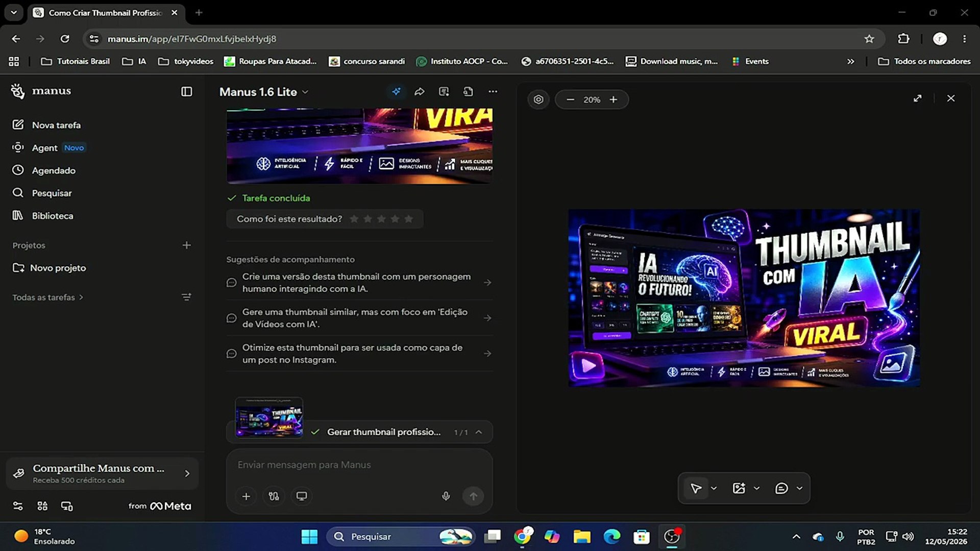Open Instituto AOCP bookmark
The height and width of the screenshot is (551, 980).
tap(462, 61)
